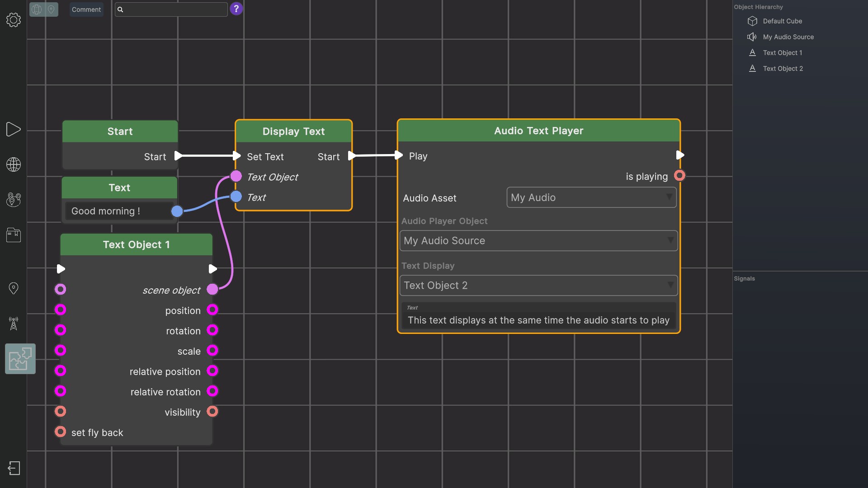Click Display Text's Text Object input port

236,176
